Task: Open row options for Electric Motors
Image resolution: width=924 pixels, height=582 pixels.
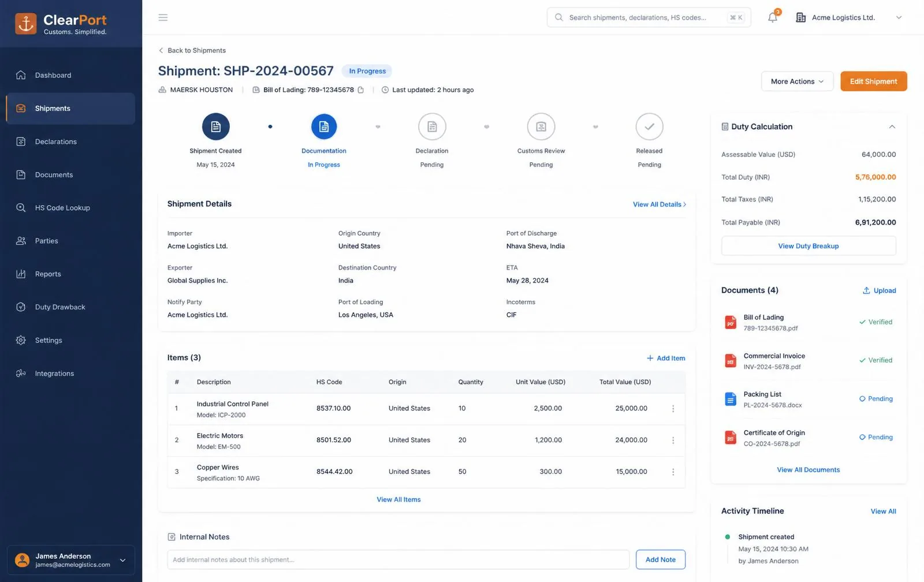Action: click(673, 441)
